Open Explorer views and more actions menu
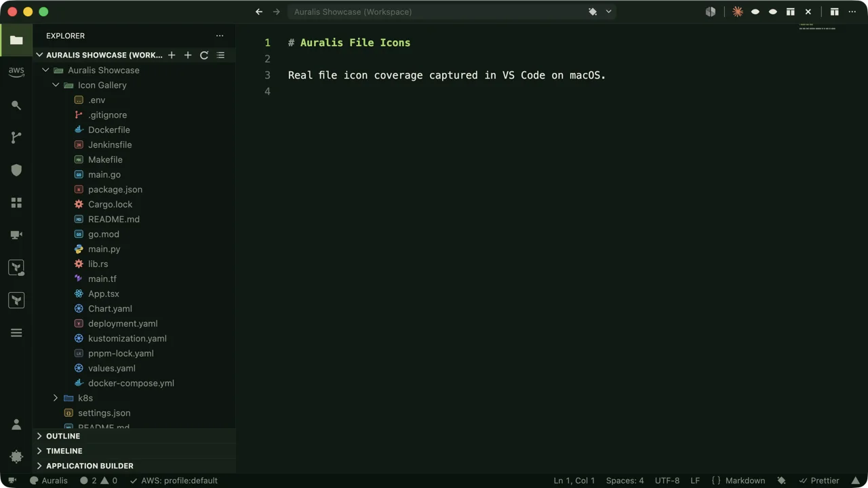This screenshot has width=868, height=488. pos(220,36)
